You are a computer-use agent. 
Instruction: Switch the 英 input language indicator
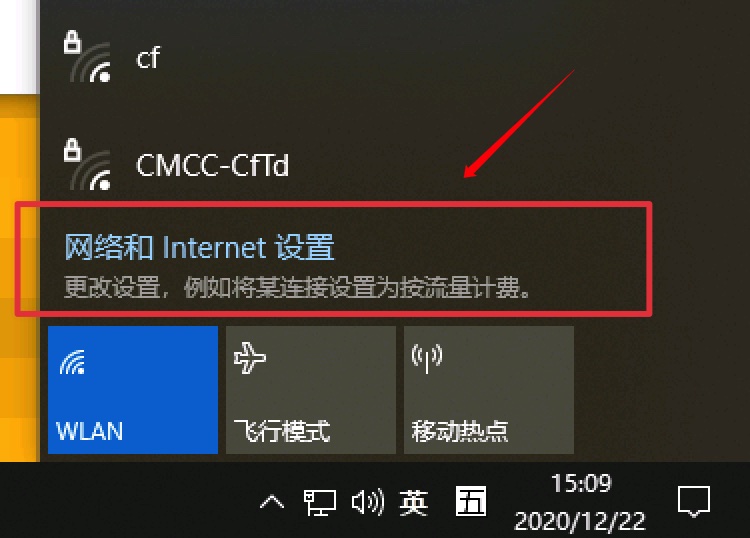coord(414,503)
